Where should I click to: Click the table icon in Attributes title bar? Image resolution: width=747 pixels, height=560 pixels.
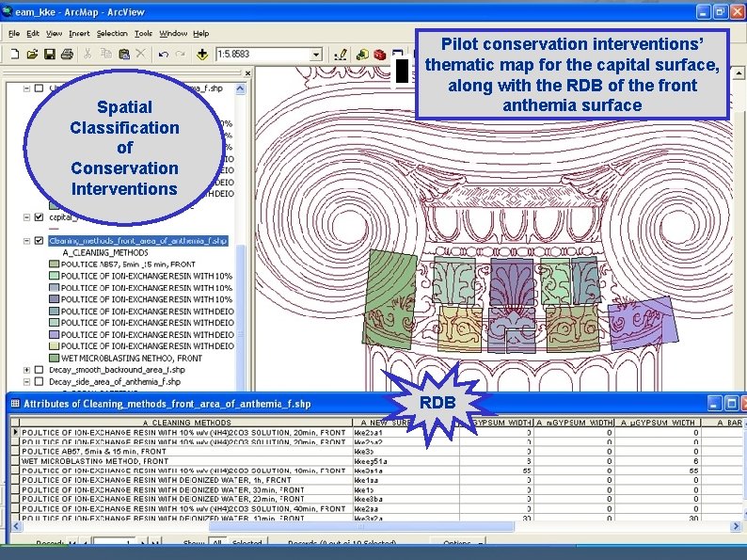pyautogui.click(x=15, y=404)
